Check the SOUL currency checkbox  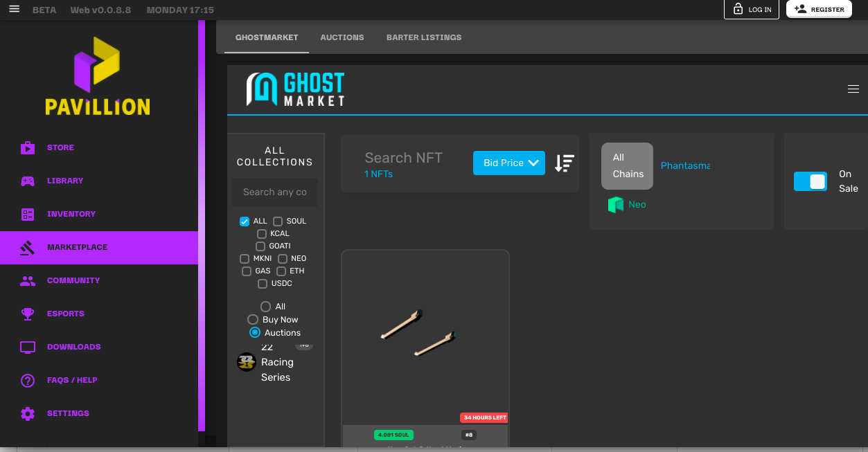pos(278,222)
